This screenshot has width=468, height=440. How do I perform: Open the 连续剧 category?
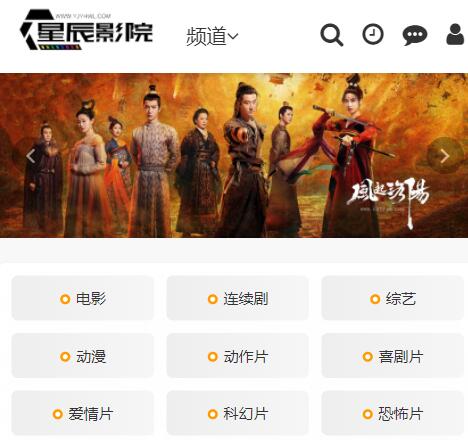(x=238, y=298)
